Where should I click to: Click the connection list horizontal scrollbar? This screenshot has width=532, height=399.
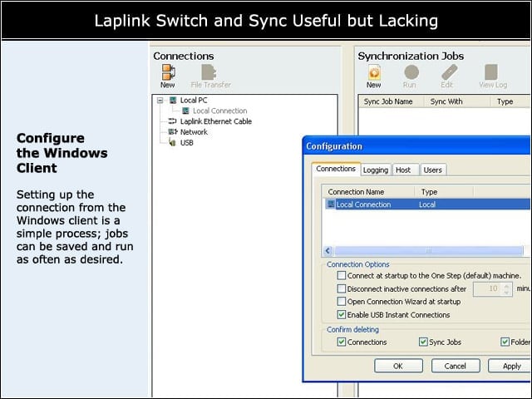(x=429, y=251)
